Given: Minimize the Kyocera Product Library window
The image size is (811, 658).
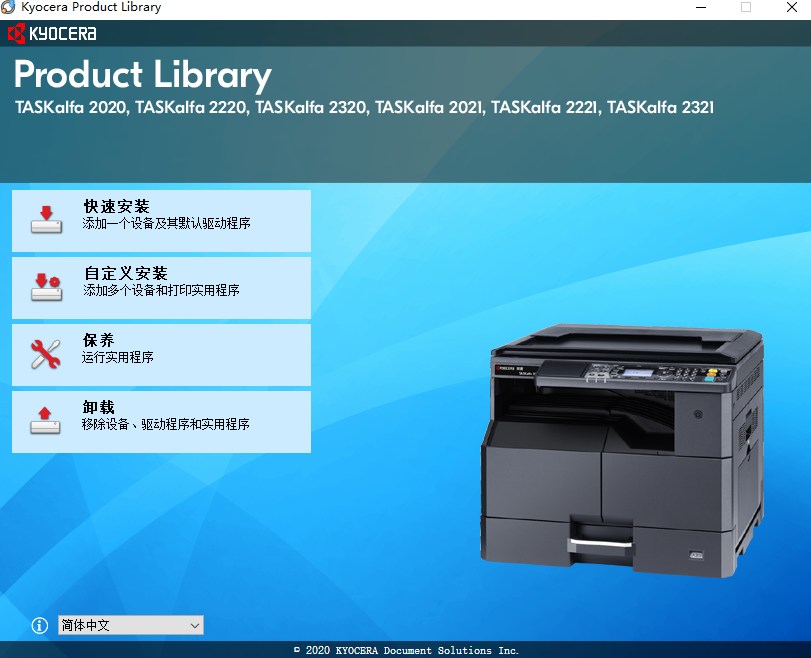Looking at the screenshot, I should [x=701, y=9].
